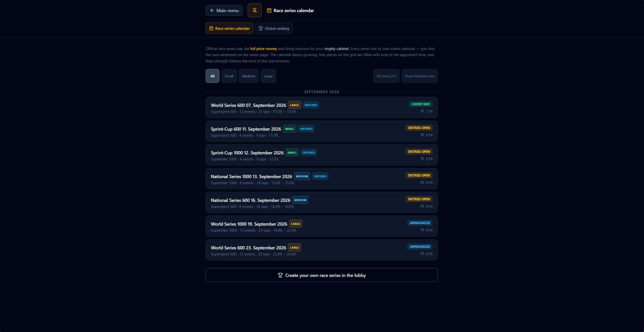Open World Series 600 23. September 2026
644x332 pixels.
[x=322, y=250]
